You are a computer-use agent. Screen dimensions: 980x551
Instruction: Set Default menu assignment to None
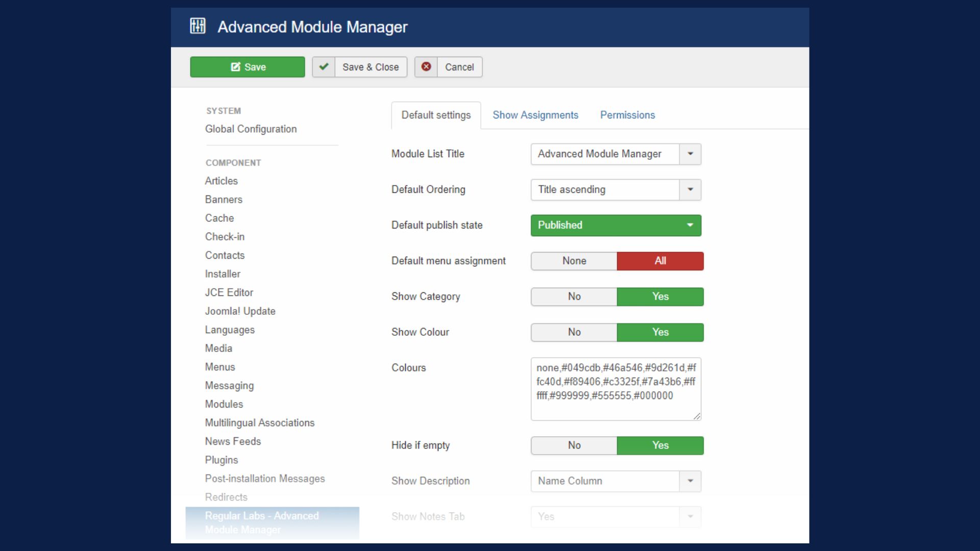(x=574, y=261)
